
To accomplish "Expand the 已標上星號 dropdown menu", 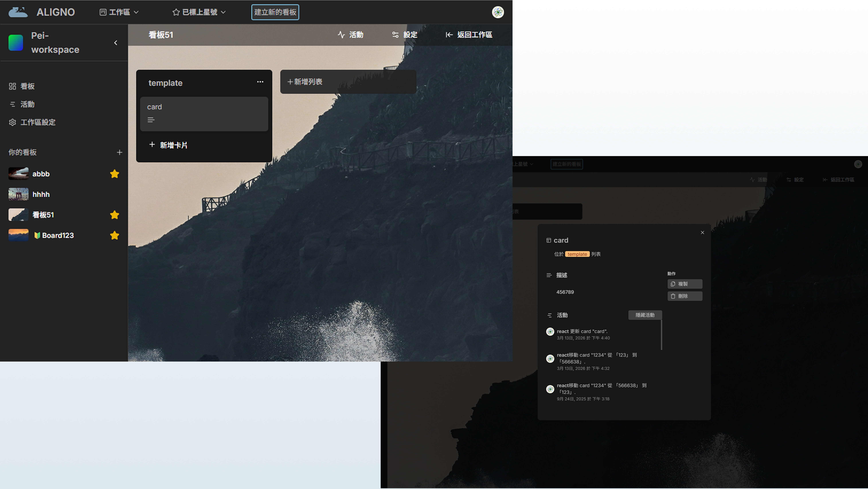I will tap(199, 12).
